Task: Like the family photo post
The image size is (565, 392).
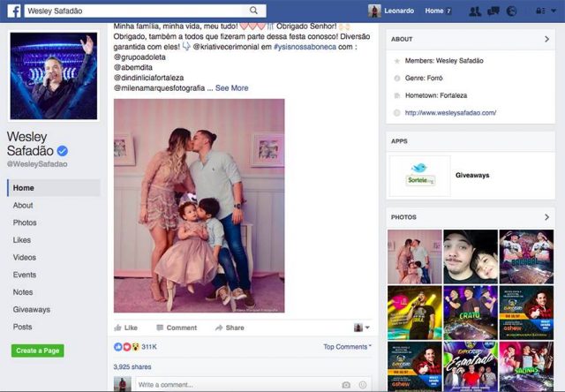Action: 125,328
